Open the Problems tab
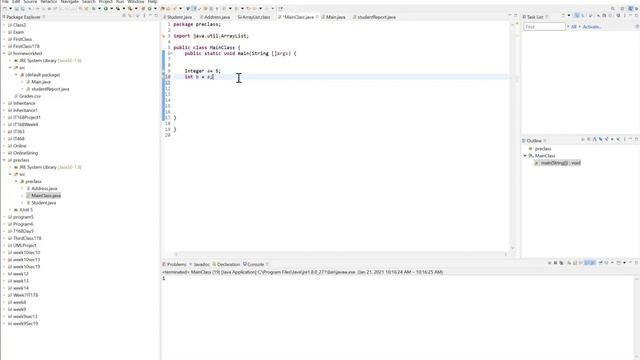 tap(174, 264)
